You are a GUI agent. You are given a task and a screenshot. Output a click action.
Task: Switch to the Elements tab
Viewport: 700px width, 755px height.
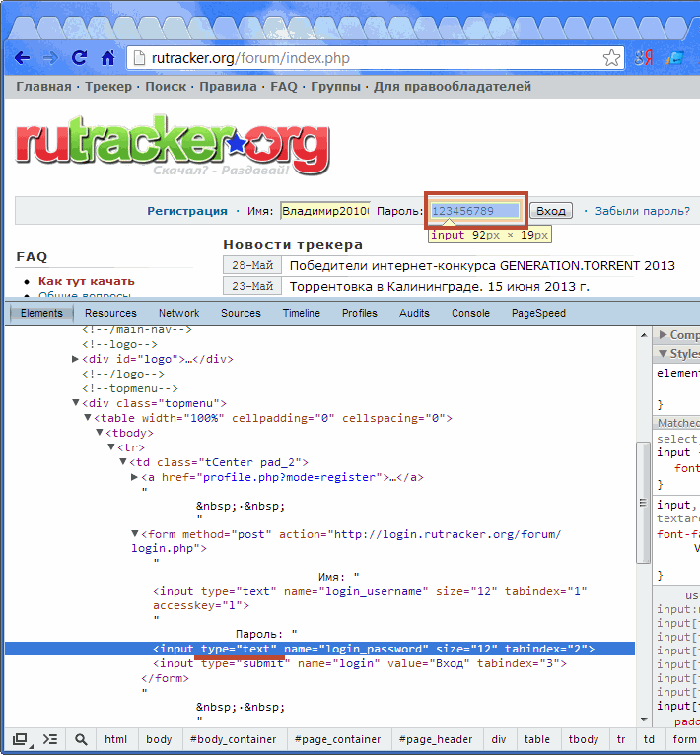[x=41, y=313]
